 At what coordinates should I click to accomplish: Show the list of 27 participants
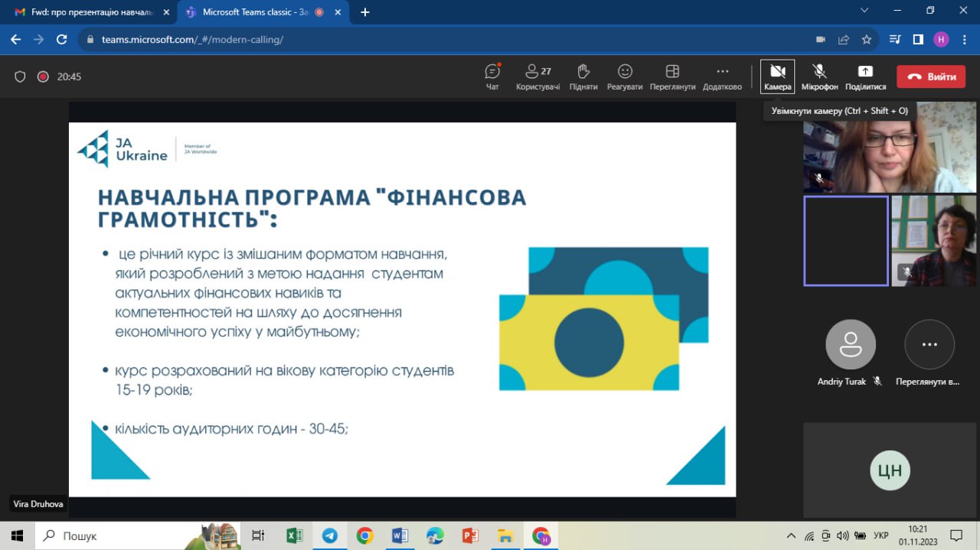click(x=537, y=76)
